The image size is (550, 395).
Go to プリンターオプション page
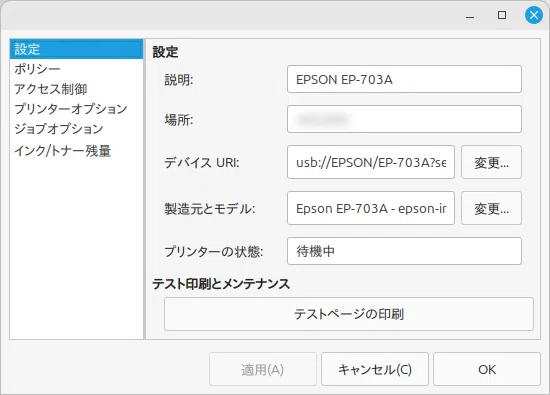point(76,109)
